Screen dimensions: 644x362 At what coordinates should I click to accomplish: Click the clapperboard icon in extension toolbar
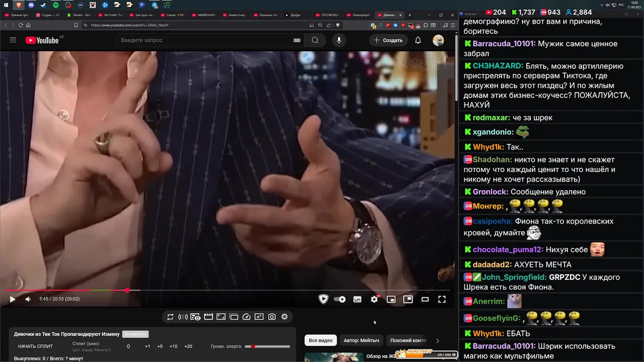pyautogui.click(x=208, y=317)
